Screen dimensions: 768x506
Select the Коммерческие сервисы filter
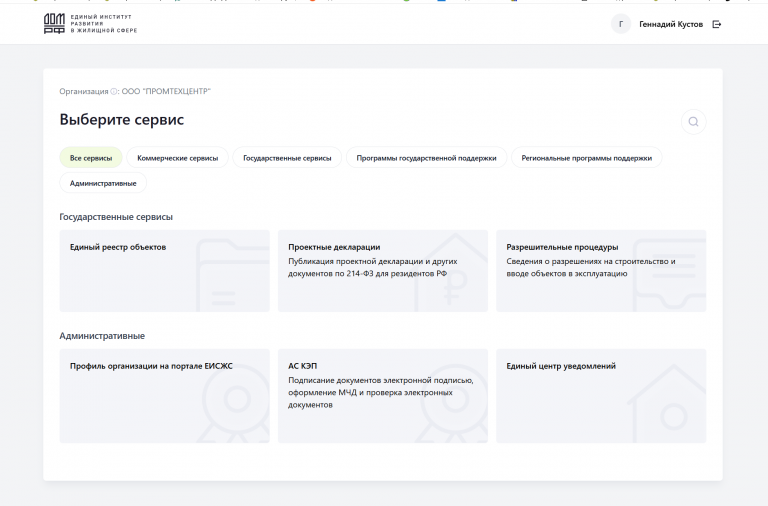point(177,158)
